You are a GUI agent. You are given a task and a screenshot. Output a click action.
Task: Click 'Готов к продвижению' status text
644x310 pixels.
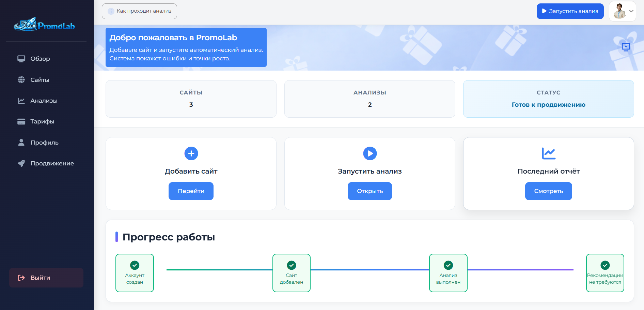coord(549,105)
